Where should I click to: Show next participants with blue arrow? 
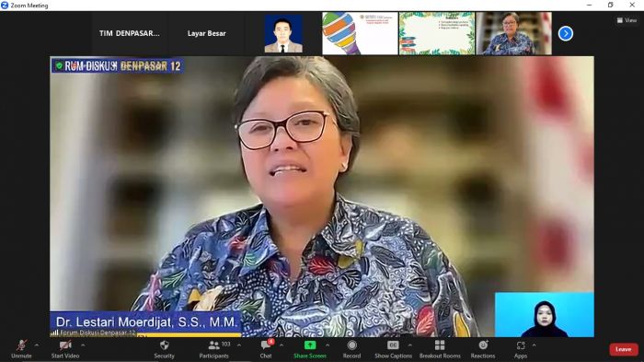pos(566,33)
